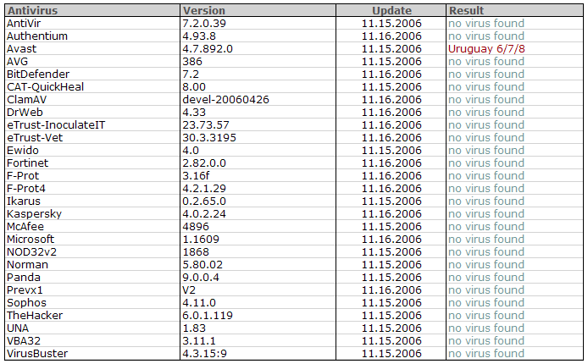Select the Prevx1 row name

click(25, 290)
